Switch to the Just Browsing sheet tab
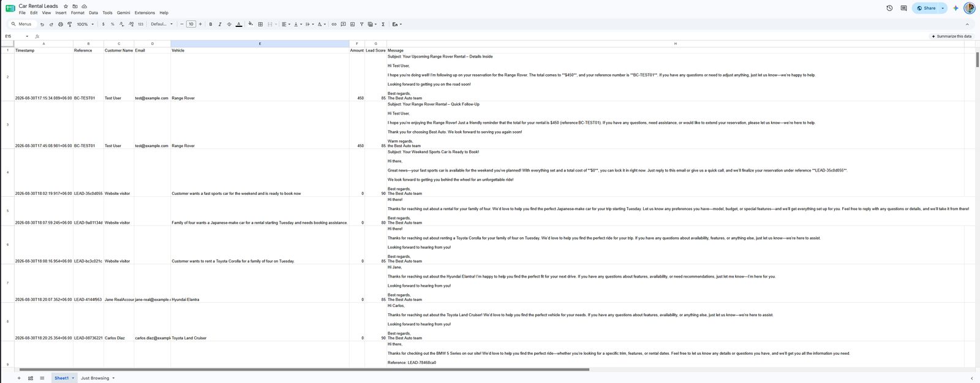The image size is (980, 383). 95,378
